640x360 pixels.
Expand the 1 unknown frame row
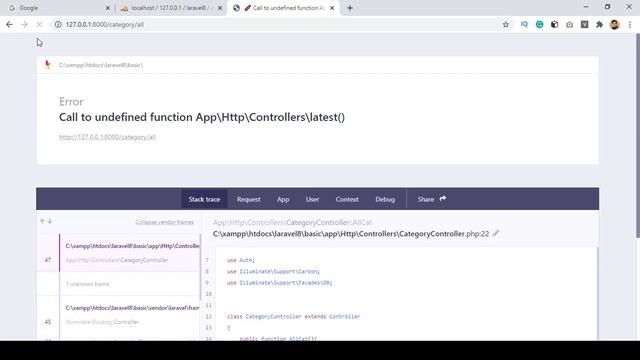[118, 284]
